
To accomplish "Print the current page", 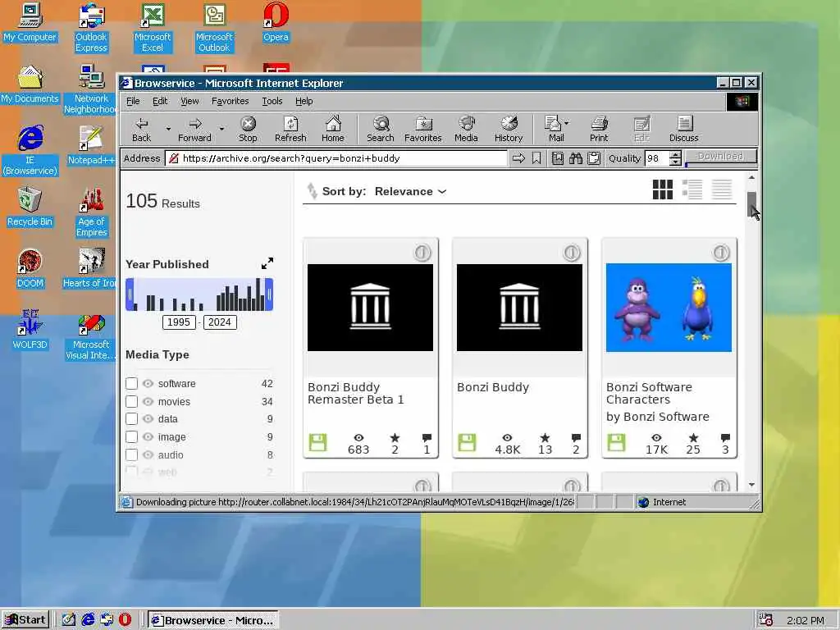I will 599,130.
